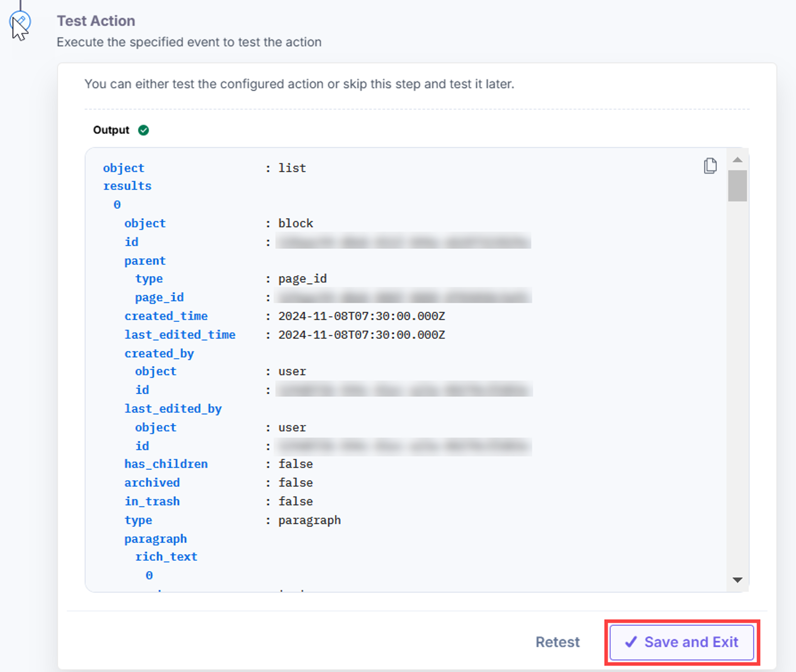
Task: Click the 'in_trash' key
Action: pyautogui.click(x=152, y=501)
